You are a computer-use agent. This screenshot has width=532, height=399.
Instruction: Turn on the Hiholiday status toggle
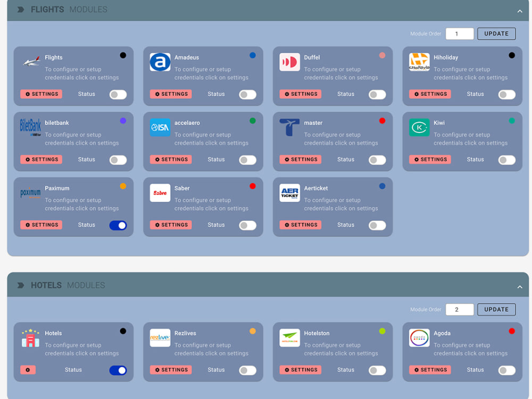(x=507, y=94)
